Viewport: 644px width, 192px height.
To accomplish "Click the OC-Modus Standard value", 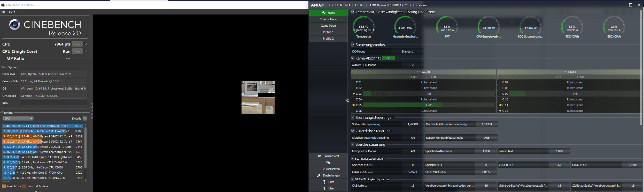I will (407, 51).
